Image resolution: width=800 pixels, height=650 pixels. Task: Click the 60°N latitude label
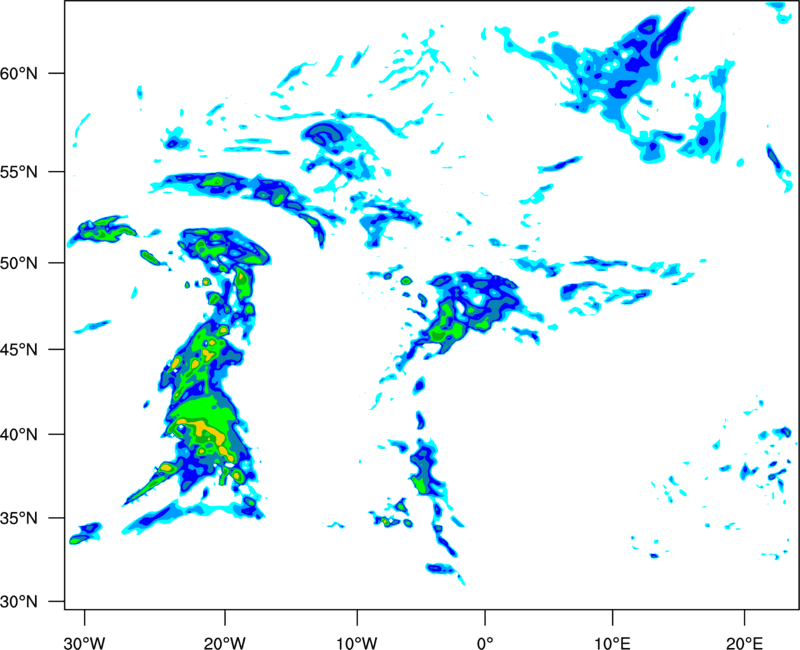(x=19, y=73)
